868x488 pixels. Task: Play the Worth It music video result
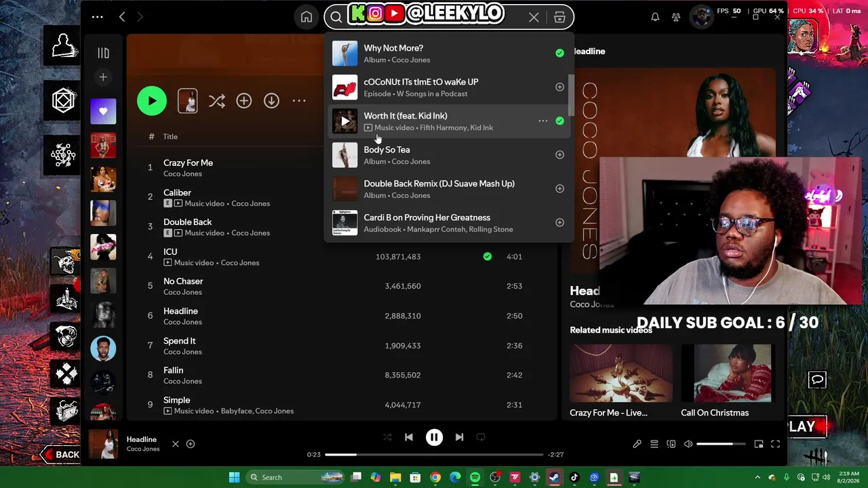[x=345, y=121]
